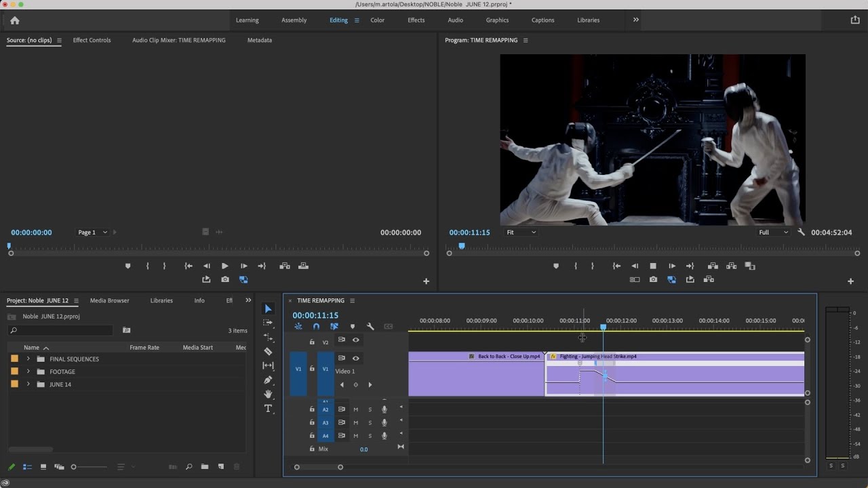Select the Razor tool
The width and height of the screenshot is (868, 488).
click(268, 351)
